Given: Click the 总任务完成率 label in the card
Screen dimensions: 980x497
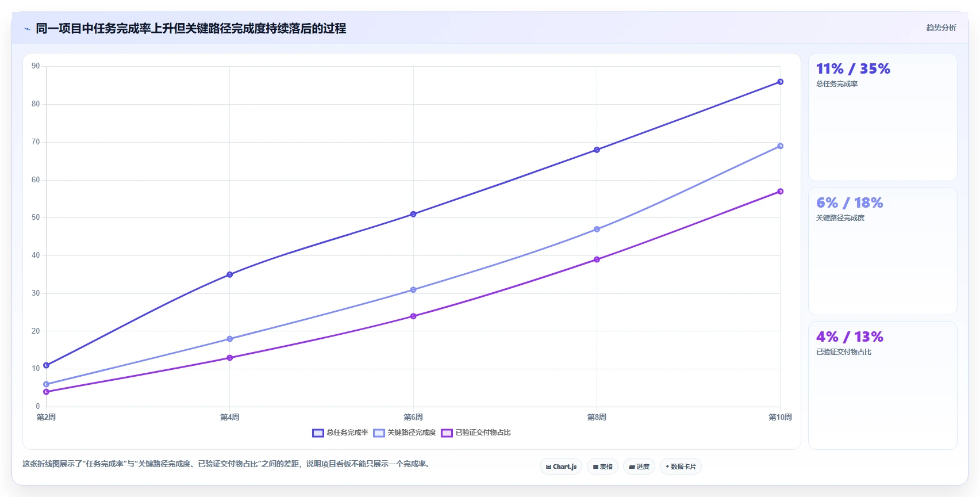Looking at the screenshot, I should [x=837, y=84].
